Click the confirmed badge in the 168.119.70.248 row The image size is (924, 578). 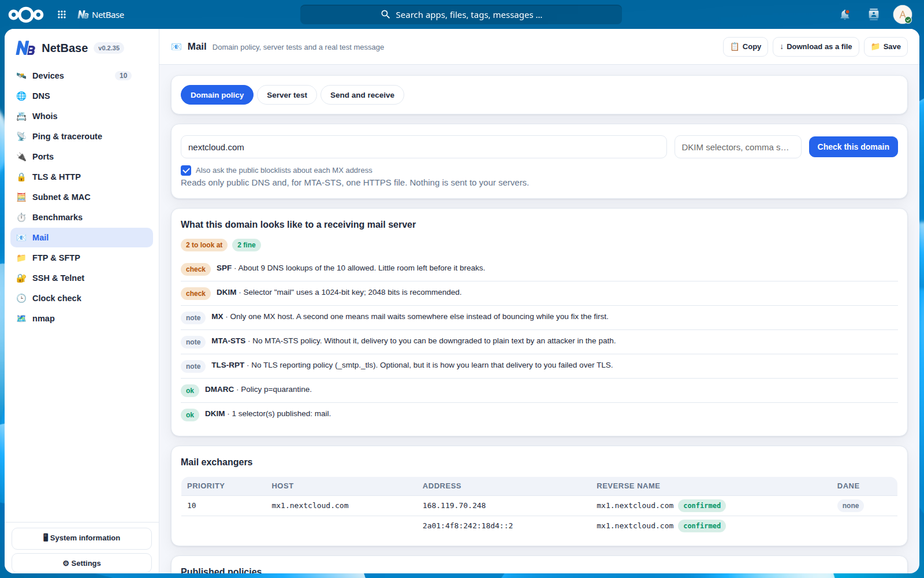(702, 506)
